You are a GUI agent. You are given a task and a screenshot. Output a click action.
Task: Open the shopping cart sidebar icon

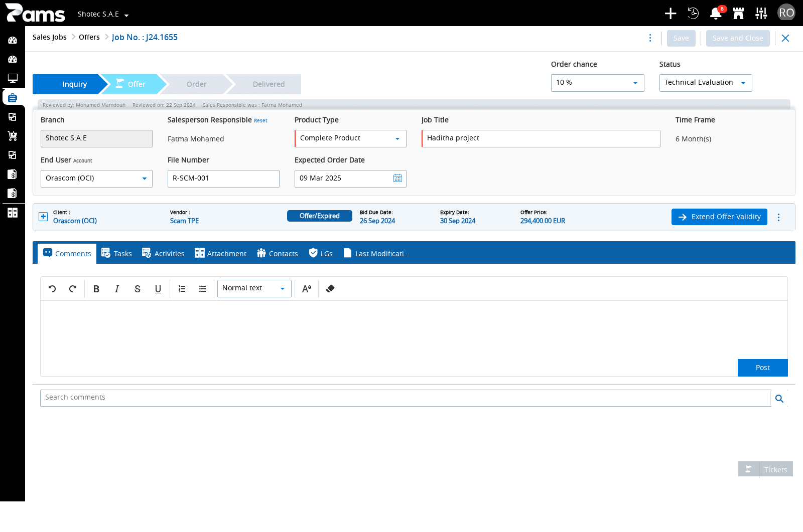[13, 136]
